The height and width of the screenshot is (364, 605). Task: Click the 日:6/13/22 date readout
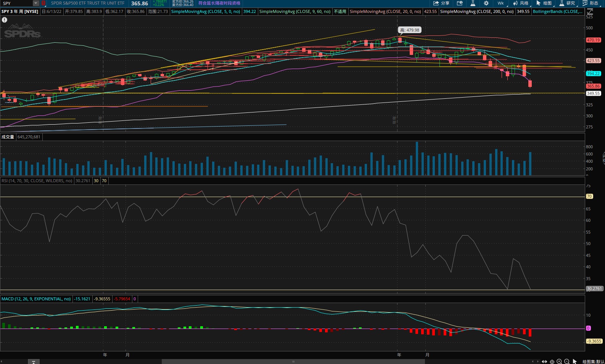(51, 11)
